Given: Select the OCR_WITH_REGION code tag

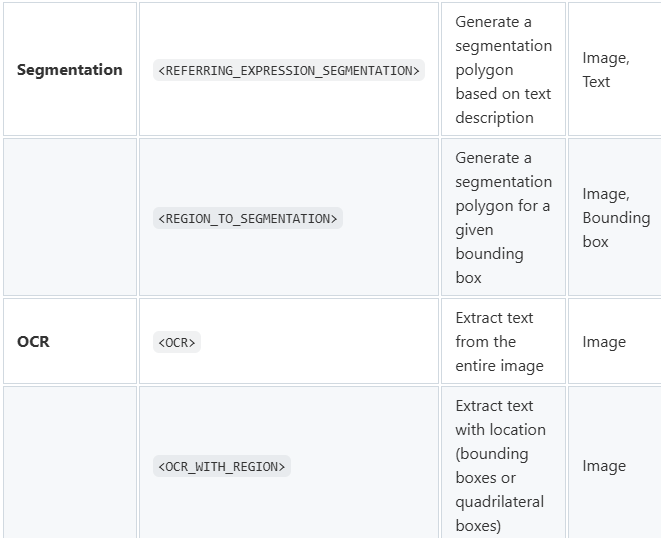Looking at the screenshot, I should [222, 466].
